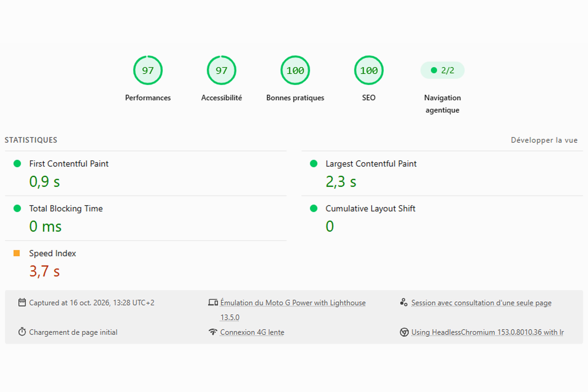Click the Performances score gauge 97

pos(148,70)
